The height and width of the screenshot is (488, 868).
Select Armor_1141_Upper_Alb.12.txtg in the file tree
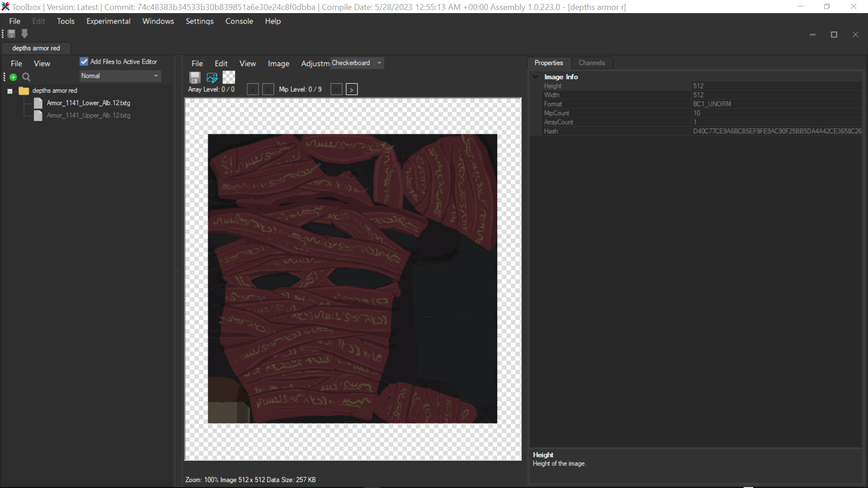[x=89, y=115]
